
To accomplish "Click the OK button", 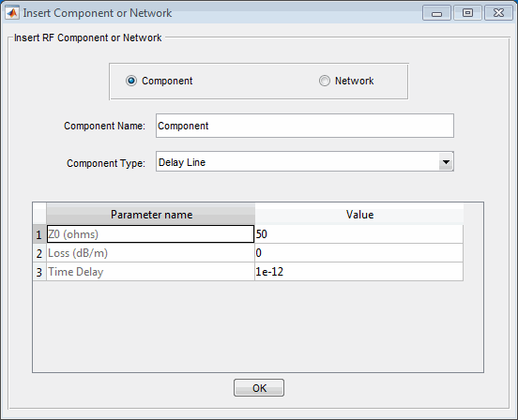I will coord(259,388).
